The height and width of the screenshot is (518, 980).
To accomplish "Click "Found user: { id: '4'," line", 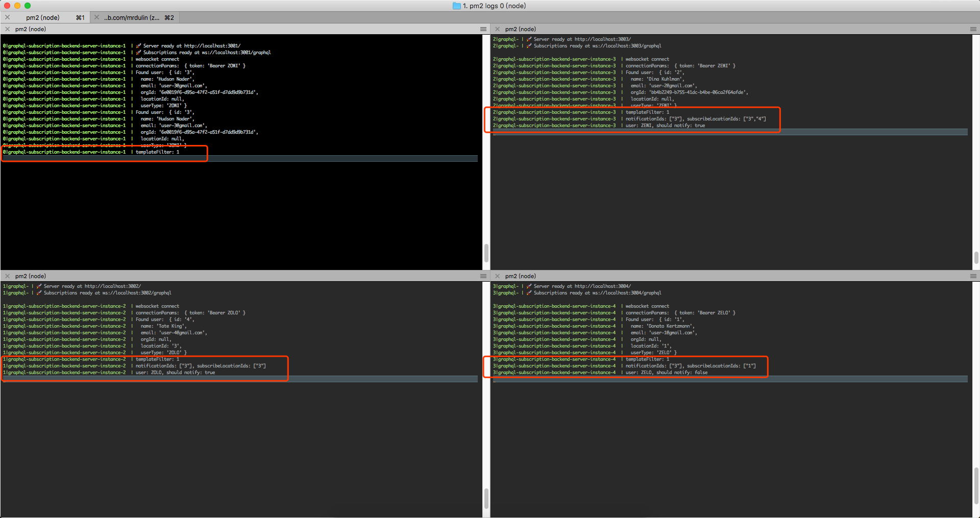I will tap(165, 319).
